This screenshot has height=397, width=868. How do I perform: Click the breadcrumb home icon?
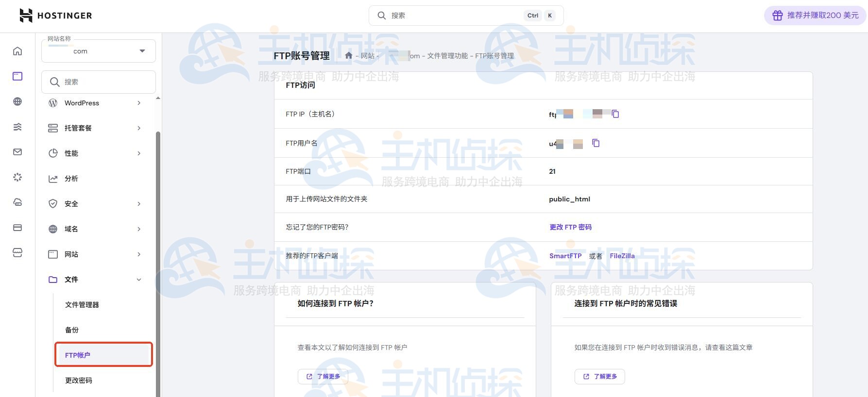click(348, 55)
